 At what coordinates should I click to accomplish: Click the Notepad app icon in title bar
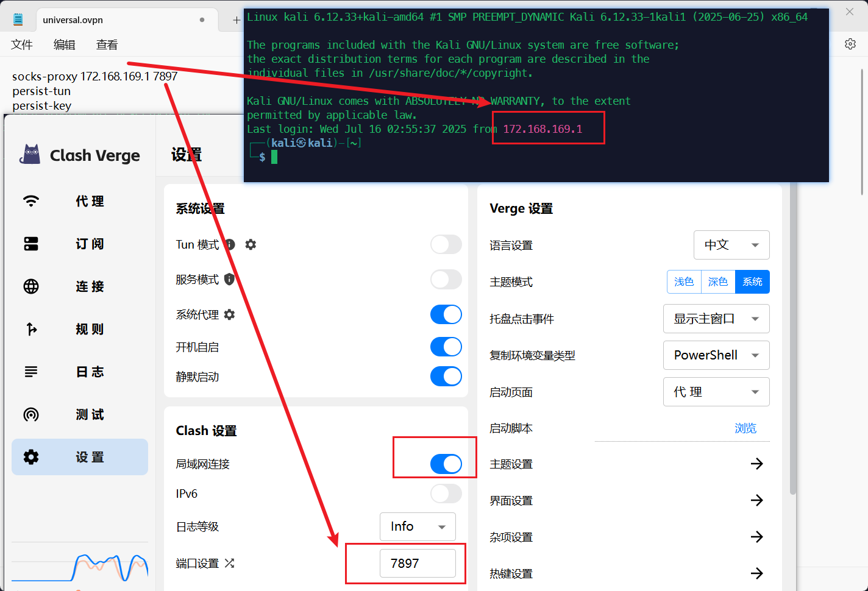click(18, 19)
